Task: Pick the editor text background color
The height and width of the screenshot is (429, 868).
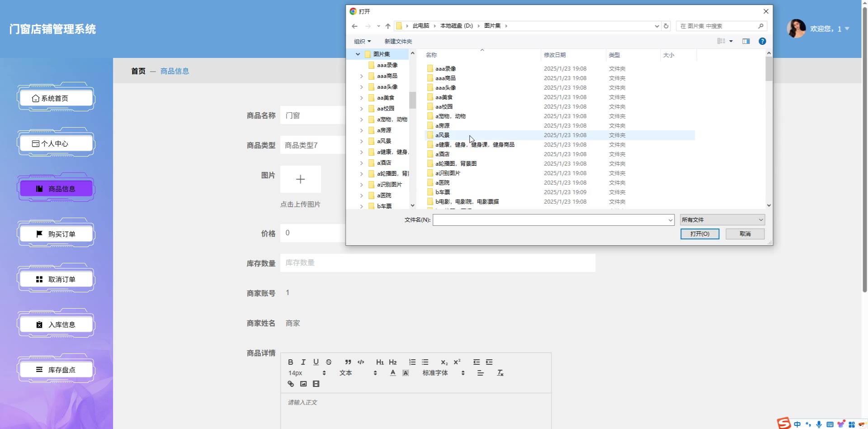Action: click(x=406, y=373)
